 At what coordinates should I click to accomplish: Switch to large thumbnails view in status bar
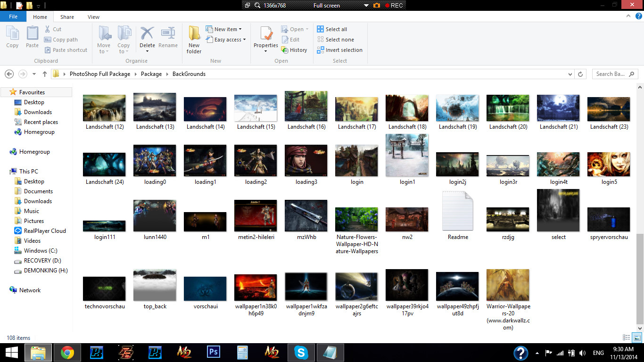coord(637,337)
